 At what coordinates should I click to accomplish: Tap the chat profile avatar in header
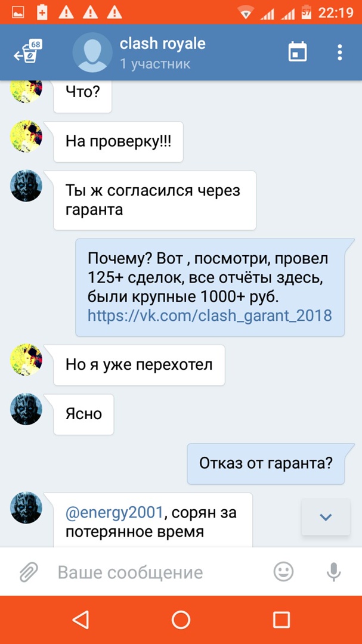click(x=92, y=52)
